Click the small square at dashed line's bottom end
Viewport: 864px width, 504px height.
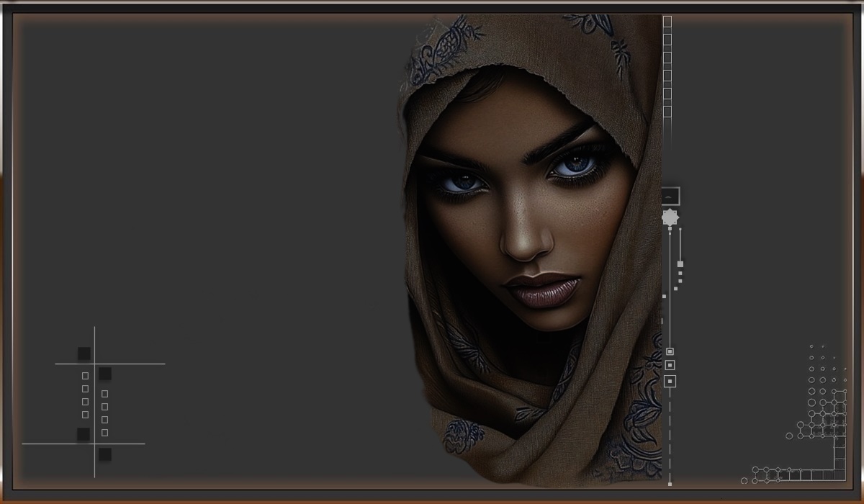pos(670,484)
